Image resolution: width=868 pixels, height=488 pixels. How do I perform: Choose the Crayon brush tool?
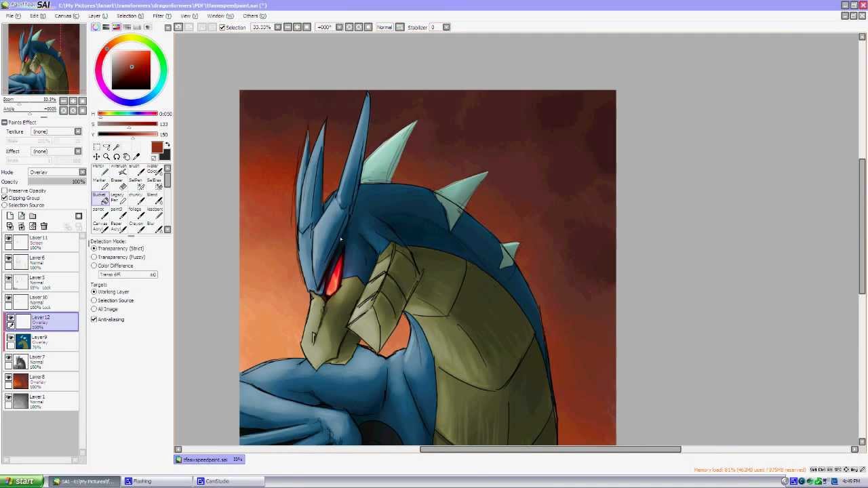tap(137, 227)
